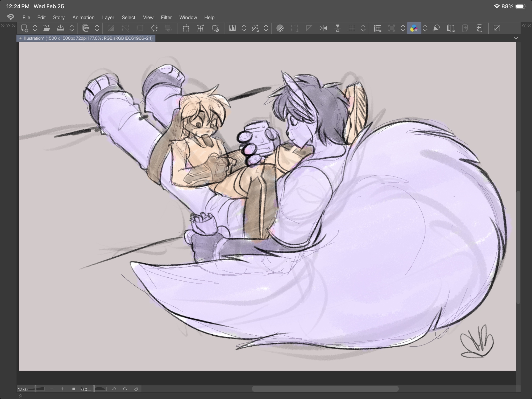Open the Filter menu

[x=166, y=17]
